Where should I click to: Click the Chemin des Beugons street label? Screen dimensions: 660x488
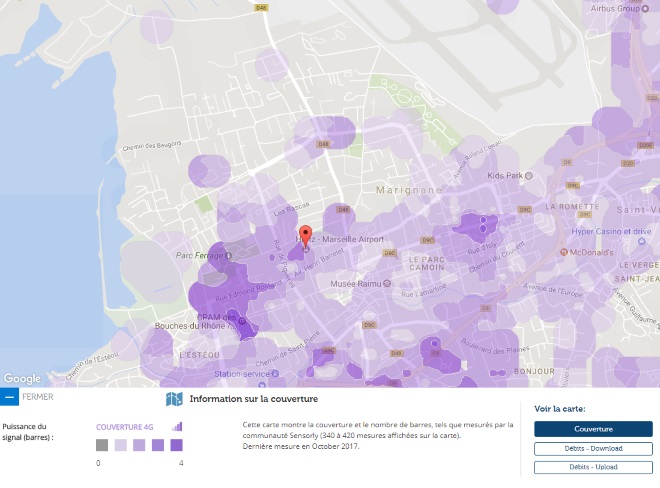tap(152, 146)
